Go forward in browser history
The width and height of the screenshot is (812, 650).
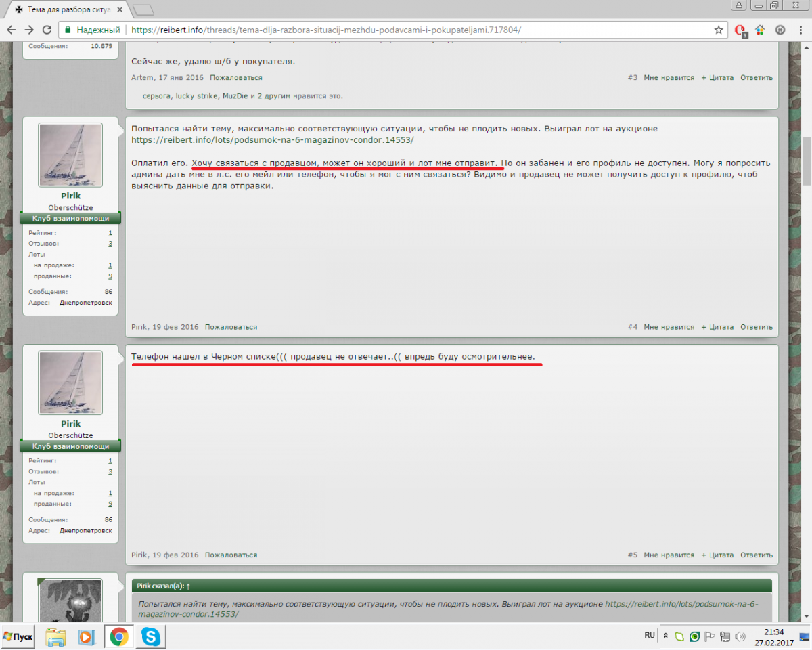pyautogui.click(x=29, y=30)
